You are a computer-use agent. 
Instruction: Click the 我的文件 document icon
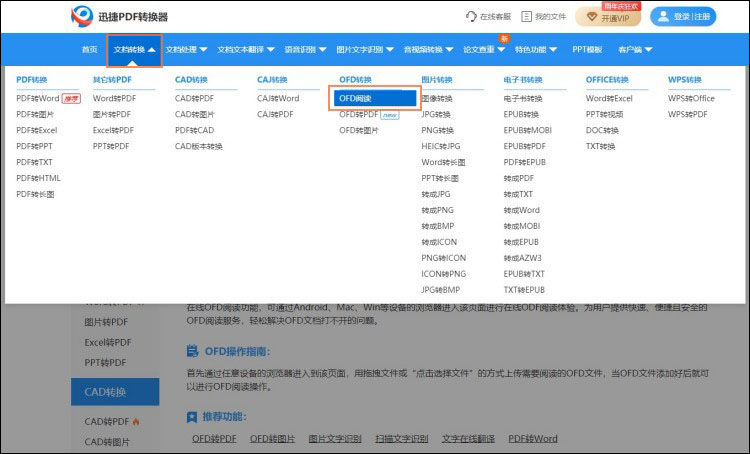coord(526,17)
